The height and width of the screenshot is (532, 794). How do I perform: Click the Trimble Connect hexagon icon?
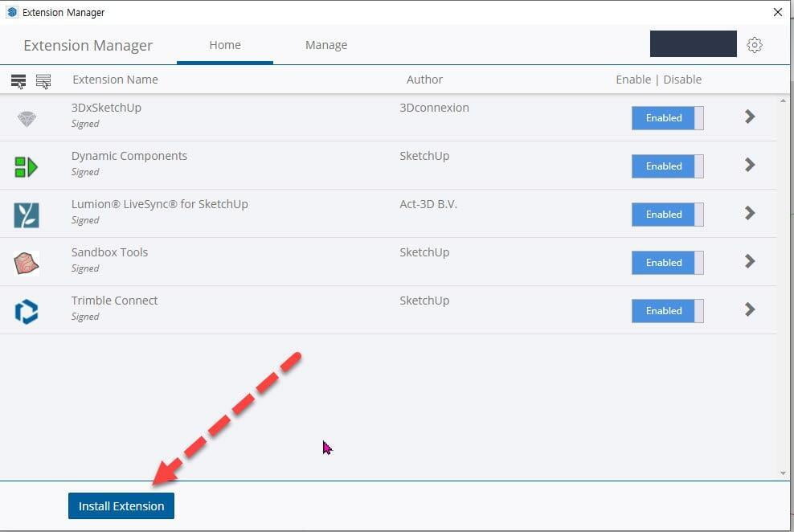point(27,311)
